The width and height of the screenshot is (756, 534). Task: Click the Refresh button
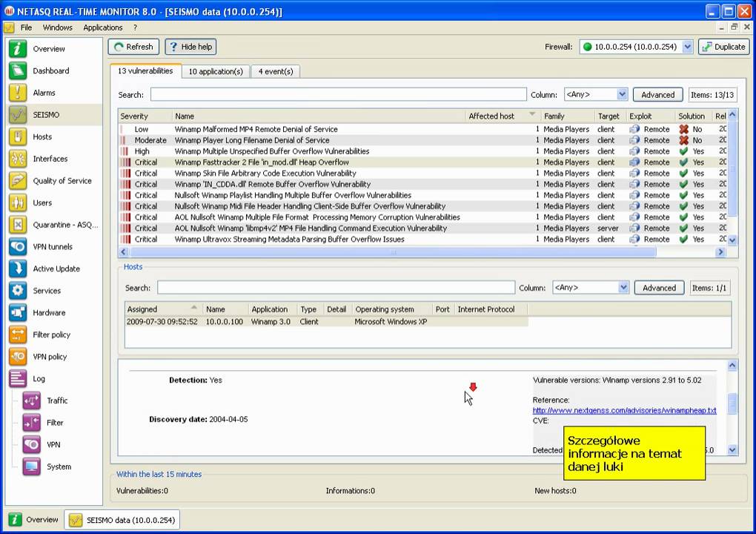click(x=133, y=47)
